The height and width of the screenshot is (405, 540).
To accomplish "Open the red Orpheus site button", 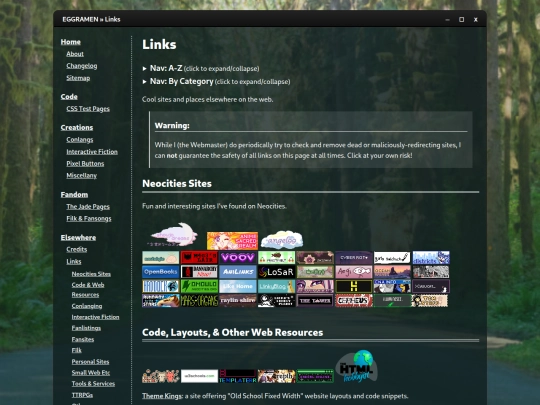I will coord(354,300).
